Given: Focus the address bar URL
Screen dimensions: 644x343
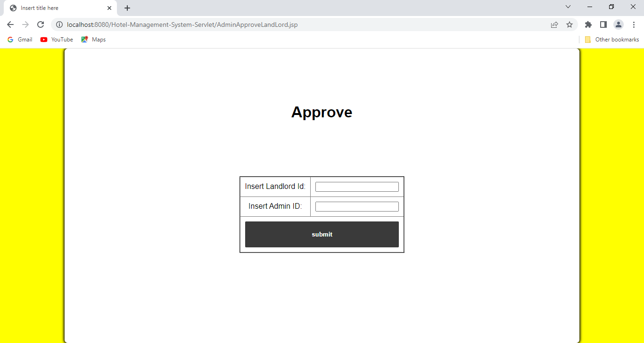Looking at the screenshot, I should pyautogui.click(x=182, y=24).
